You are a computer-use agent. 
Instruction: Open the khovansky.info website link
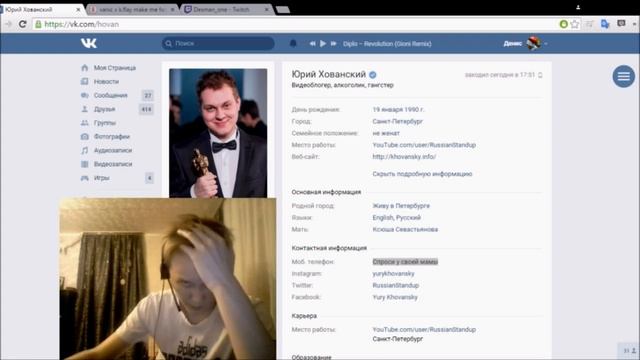click(x=404, y=157)
